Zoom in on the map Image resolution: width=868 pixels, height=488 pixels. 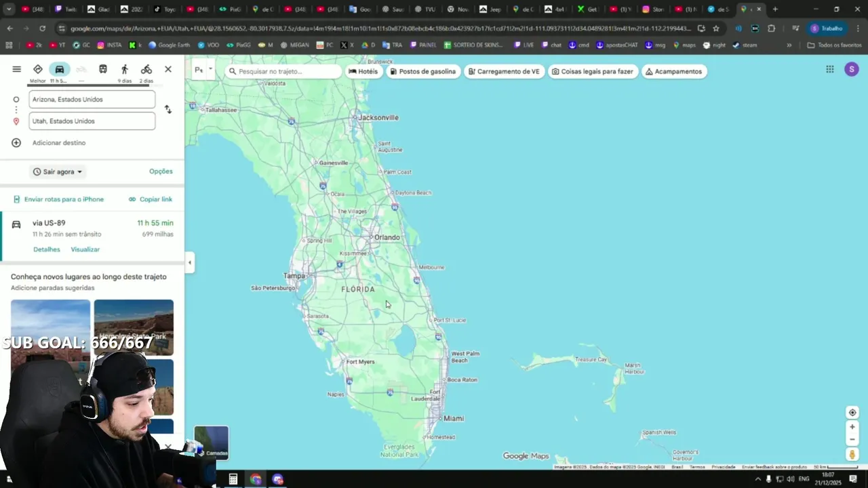click(852, 427)
